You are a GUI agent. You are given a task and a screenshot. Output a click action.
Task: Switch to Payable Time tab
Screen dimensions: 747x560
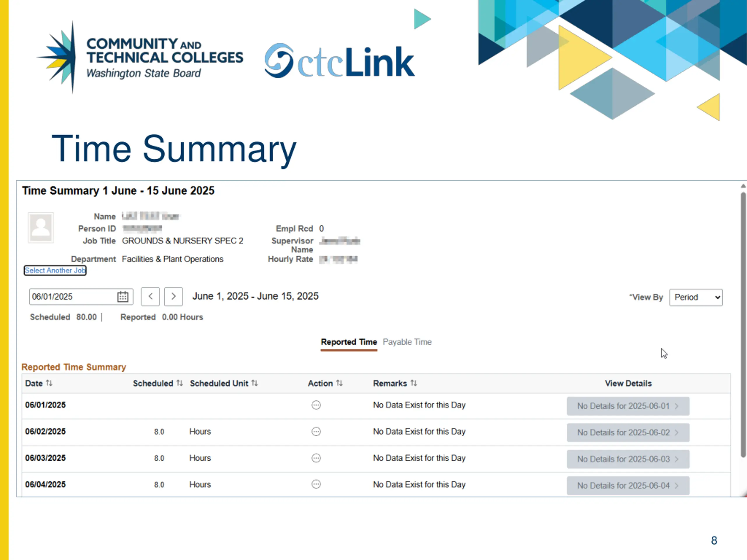pos(407,342)
